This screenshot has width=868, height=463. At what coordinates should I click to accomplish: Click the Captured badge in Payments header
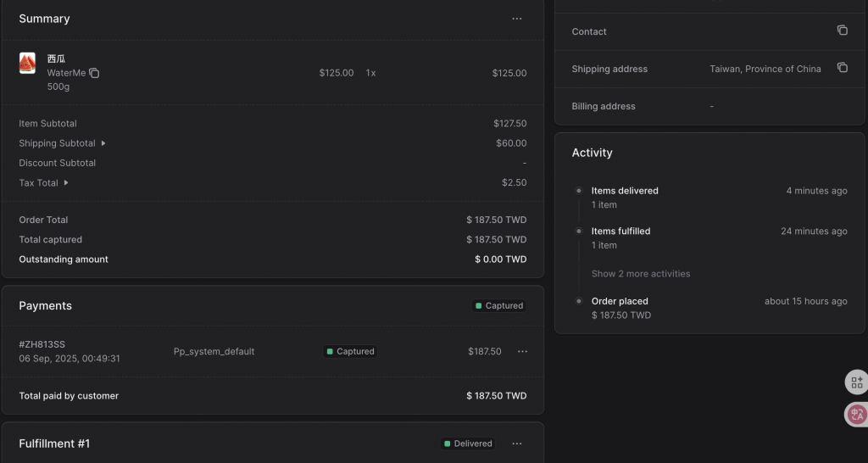click(499, 306)
